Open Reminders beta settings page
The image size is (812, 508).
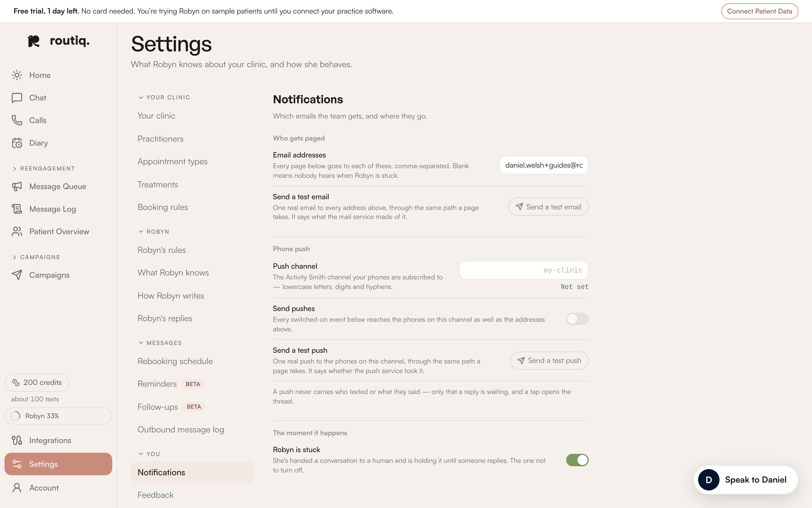(x=193, y=384)
